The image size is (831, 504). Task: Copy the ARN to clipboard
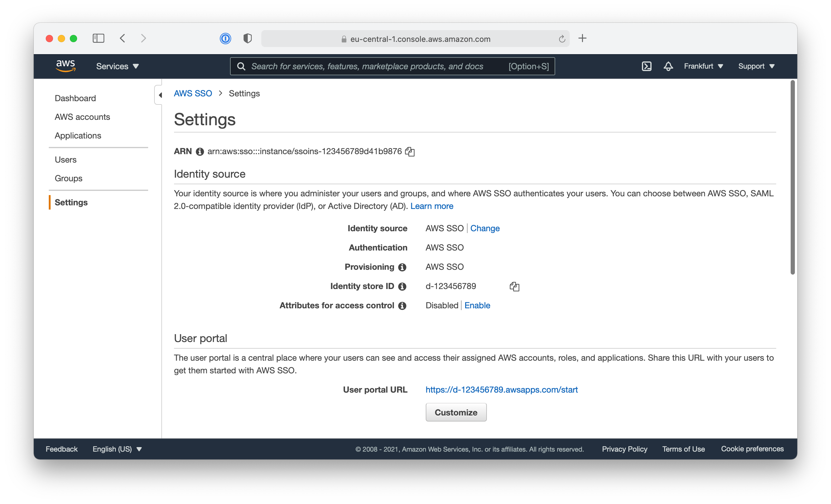(x=410, y=151)
